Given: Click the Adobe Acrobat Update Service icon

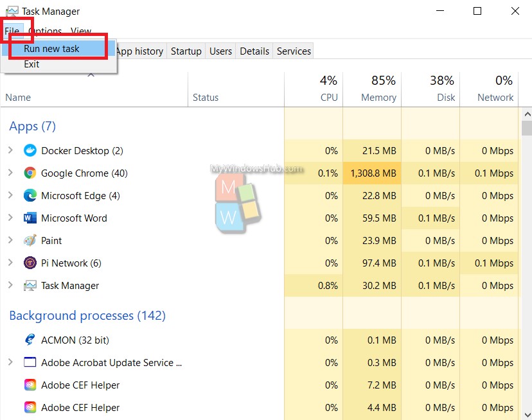Looking at the screenshot, I should pos(30,362).
